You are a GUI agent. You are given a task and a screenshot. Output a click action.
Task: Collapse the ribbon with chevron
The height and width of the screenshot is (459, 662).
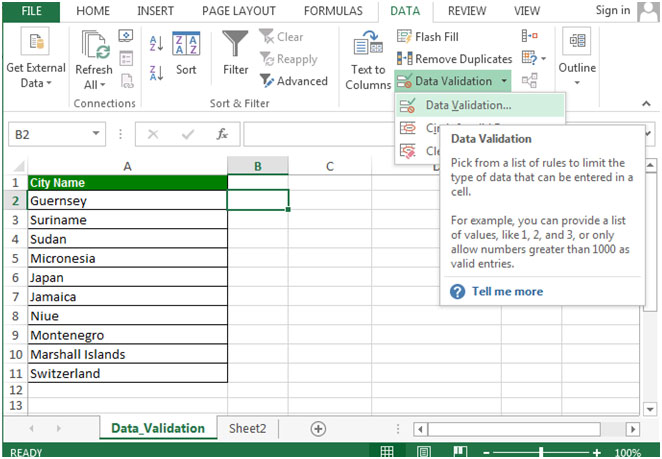(646, 103)
